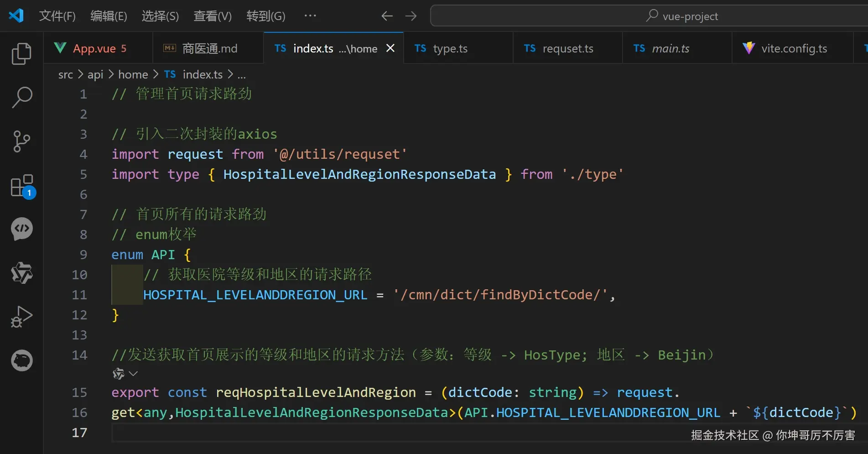This screenshot has width=868, height=454.
Task: Click the home breadcrumb item
Action: 132,74
